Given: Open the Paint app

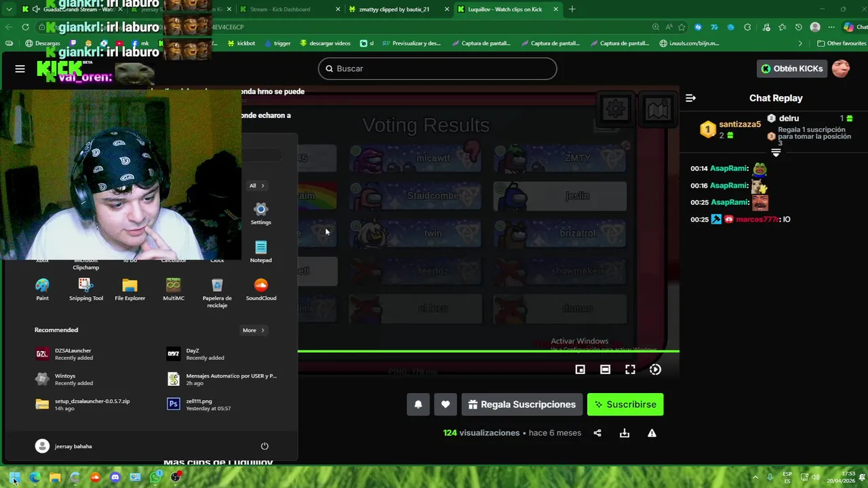Looking at the screenshot, I should pyautogui.click(x=42, y=289).
